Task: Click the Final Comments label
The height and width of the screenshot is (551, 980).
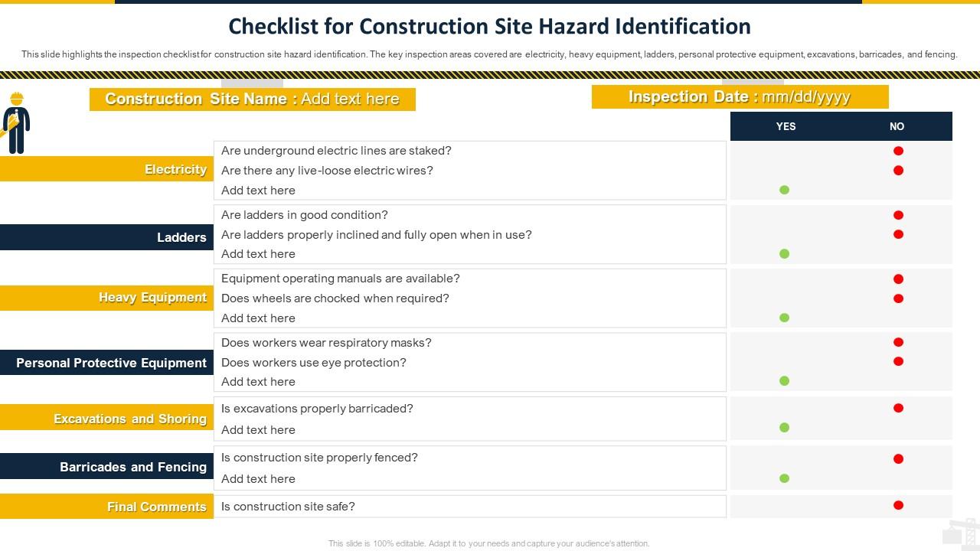Action: click(x=156, y=507)
